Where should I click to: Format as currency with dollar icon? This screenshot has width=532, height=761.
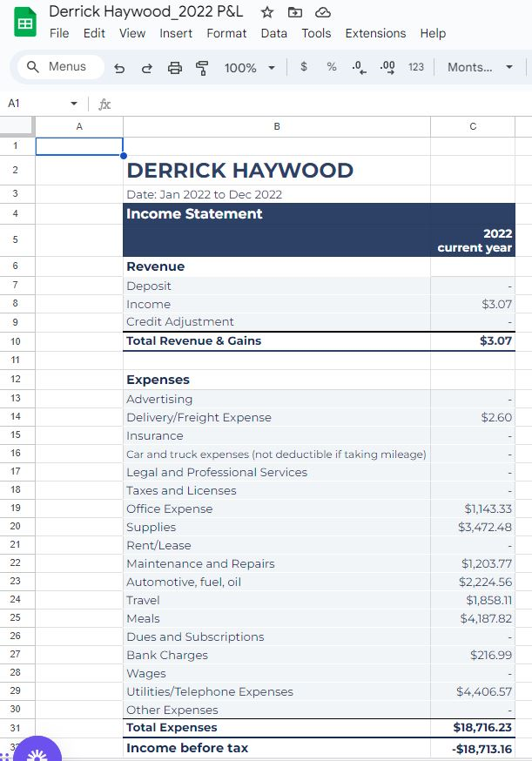point(304,66)
